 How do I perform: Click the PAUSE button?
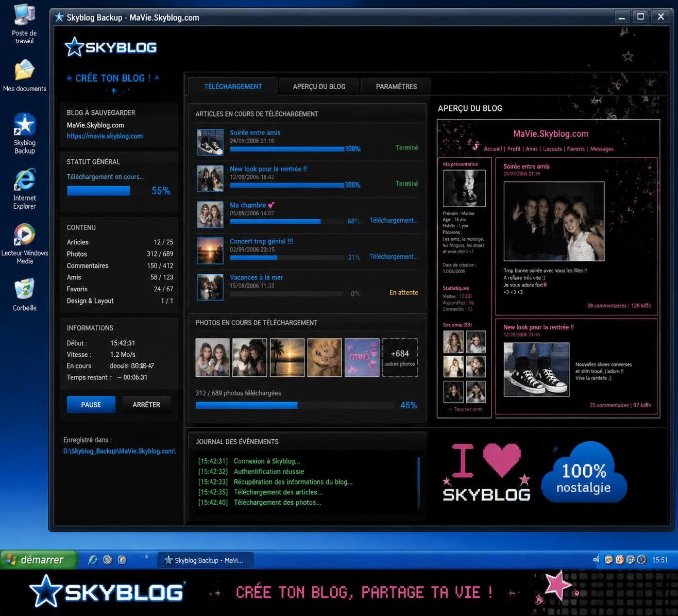(91, 405)
